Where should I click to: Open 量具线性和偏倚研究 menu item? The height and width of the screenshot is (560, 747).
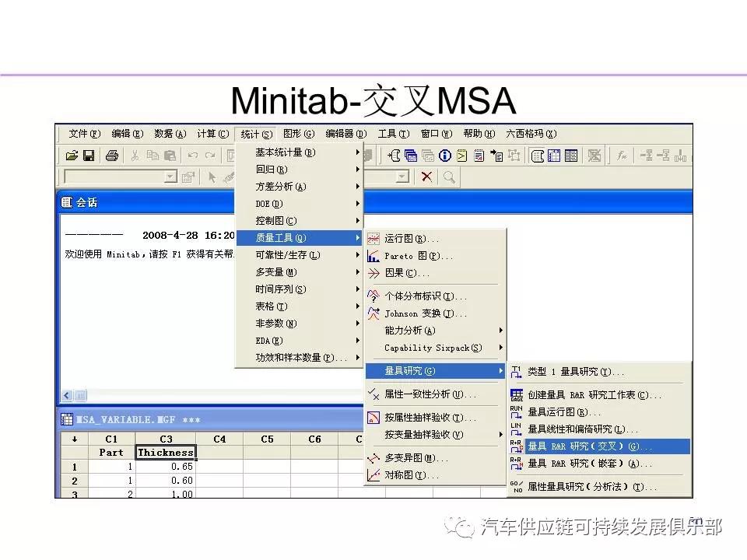tap(599, 429)
